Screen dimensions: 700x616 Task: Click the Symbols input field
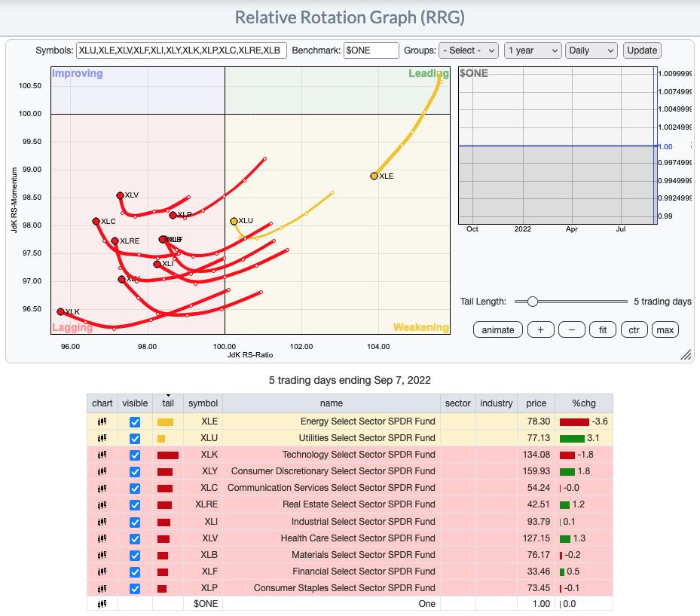(182, 51)
